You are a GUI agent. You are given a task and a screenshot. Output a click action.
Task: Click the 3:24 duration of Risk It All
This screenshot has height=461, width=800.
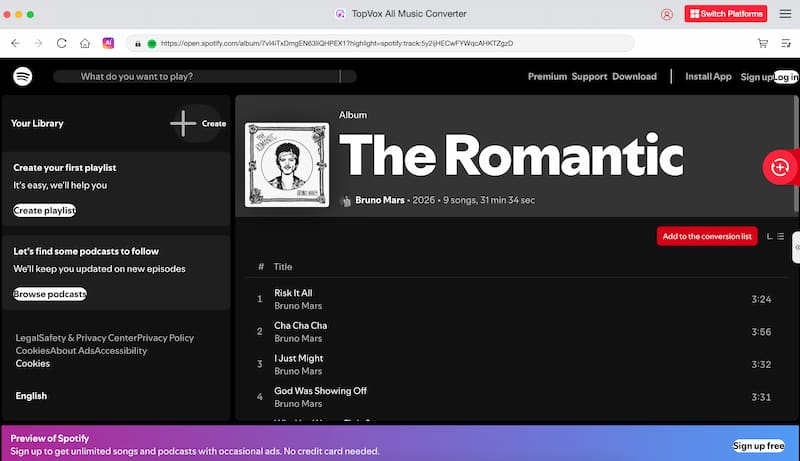pos(761,299)
